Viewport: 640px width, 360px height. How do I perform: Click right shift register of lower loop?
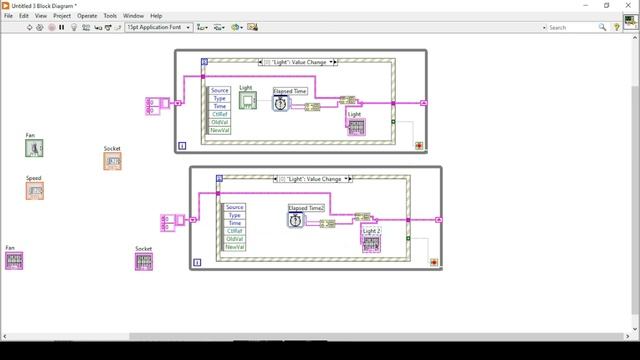pyautogui.click(x=438, y=220)
